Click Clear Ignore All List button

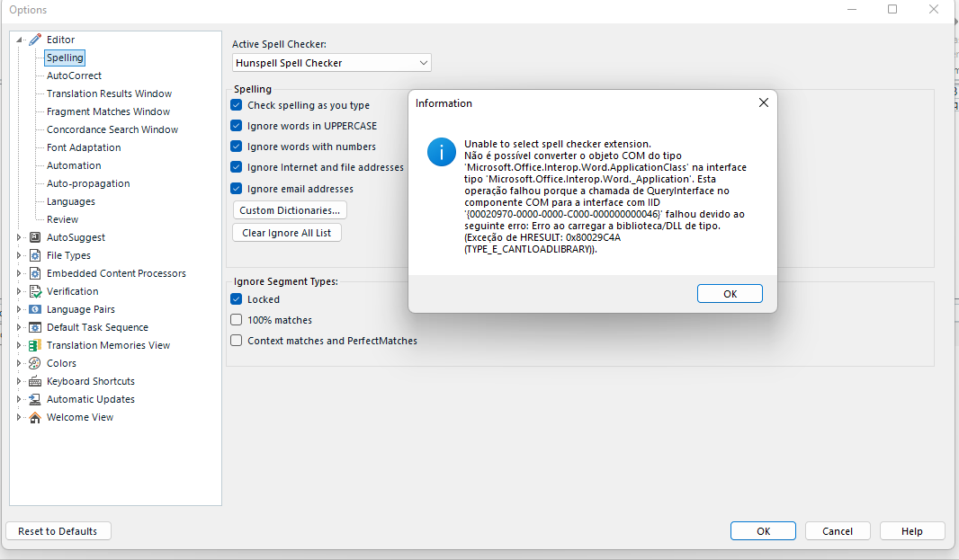pyautogui.click(x=287, y=233)
